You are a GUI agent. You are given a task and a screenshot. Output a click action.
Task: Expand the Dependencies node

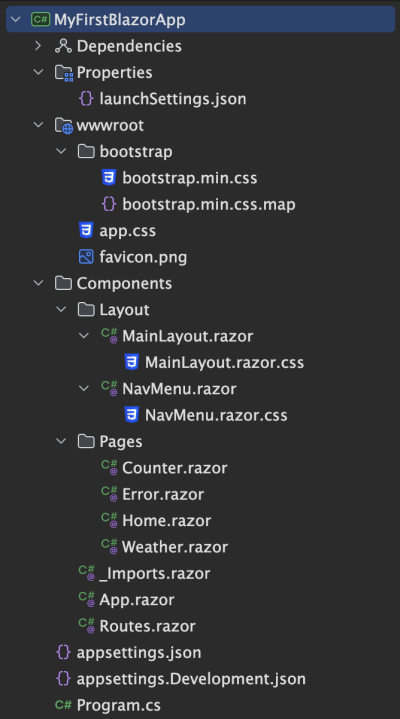point(38,46)
